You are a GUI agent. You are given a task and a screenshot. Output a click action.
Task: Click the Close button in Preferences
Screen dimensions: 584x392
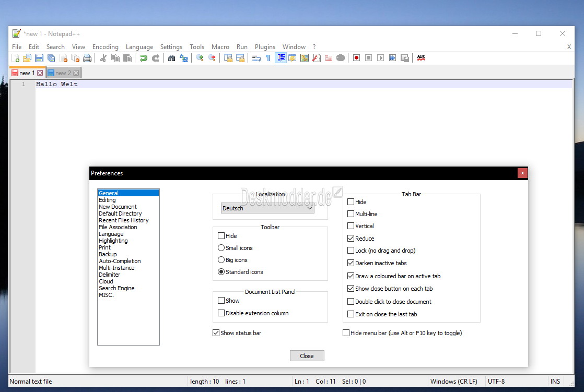tap(307, 356)
